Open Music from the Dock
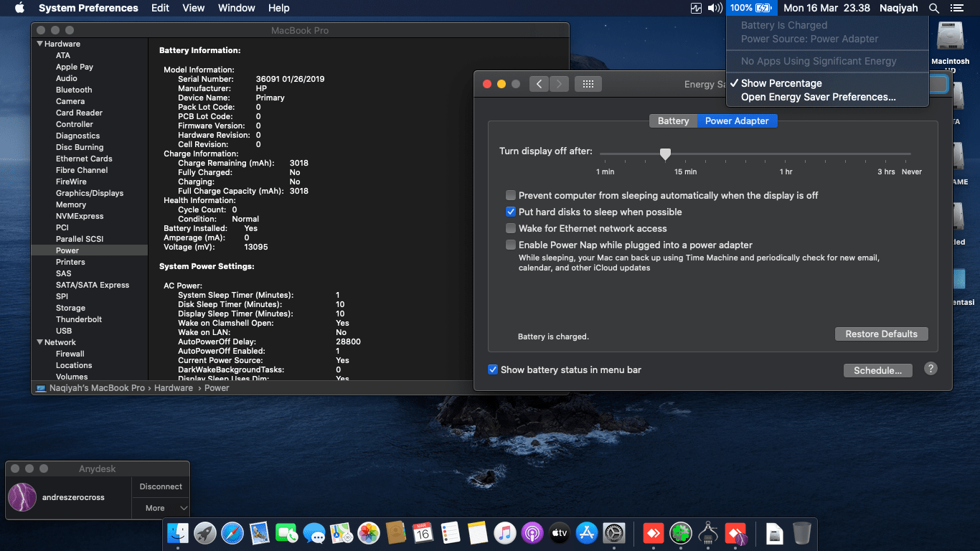The height and width of the screenshot is (551, 980). point(505,533)
